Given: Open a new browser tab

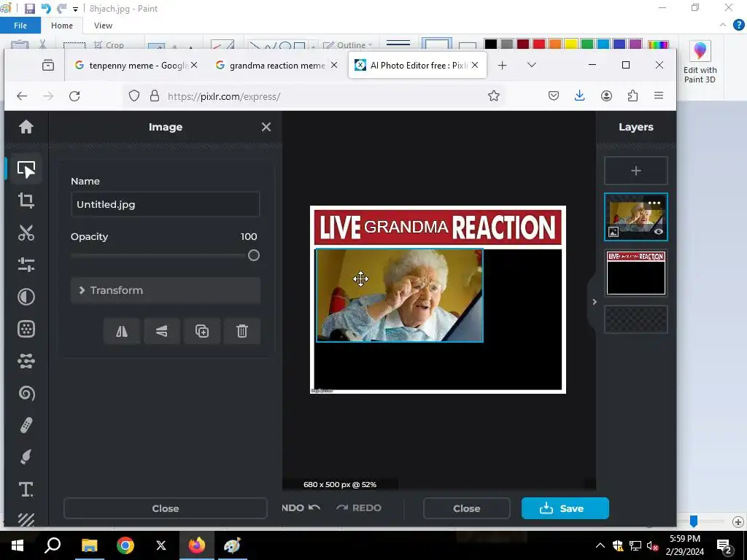Looking at the screenshot, I should click(502, 65).
